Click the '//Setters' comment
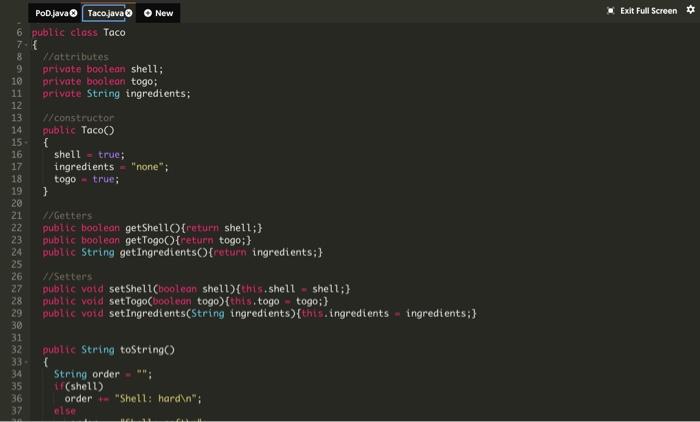This screenshot has width=700, height=422. [x=67, y=277]
